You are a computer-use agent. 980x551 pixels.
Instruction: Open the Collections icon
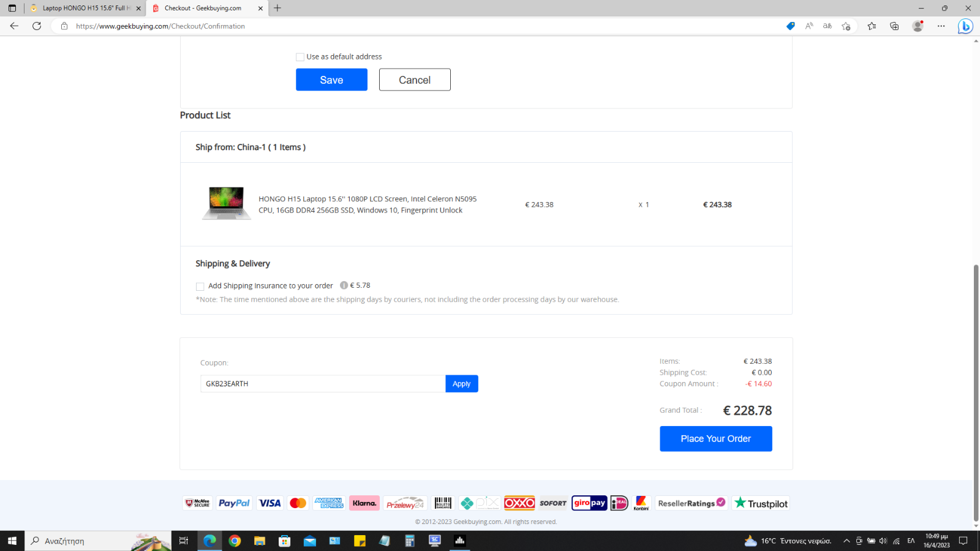pos(894,26)
